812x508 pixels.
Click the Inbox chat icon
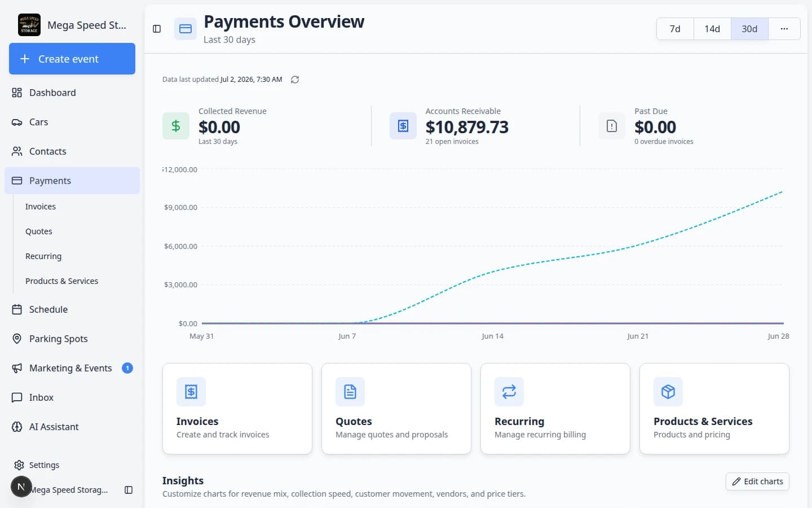[x=17, y=397]
